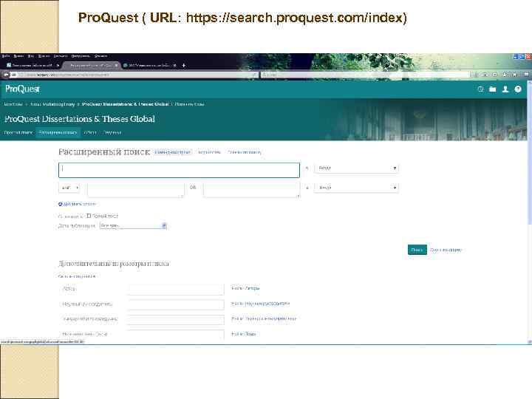The height and width of the screenshot is (399, 532).
Task: Open the fourth tab in ProQuest navigation
Action: pyautogui.click(x=112, y=132)
